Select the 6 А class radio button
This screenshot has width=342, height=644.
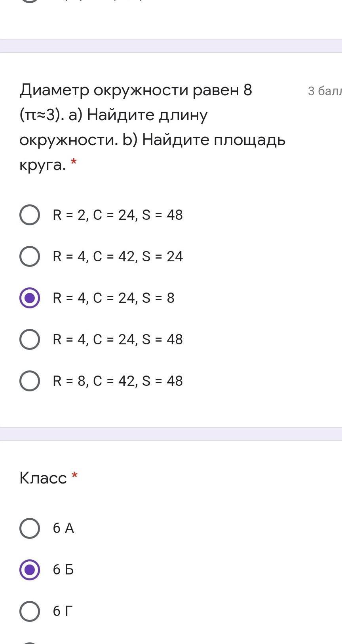pyautogui.click(x=30, y=528)
